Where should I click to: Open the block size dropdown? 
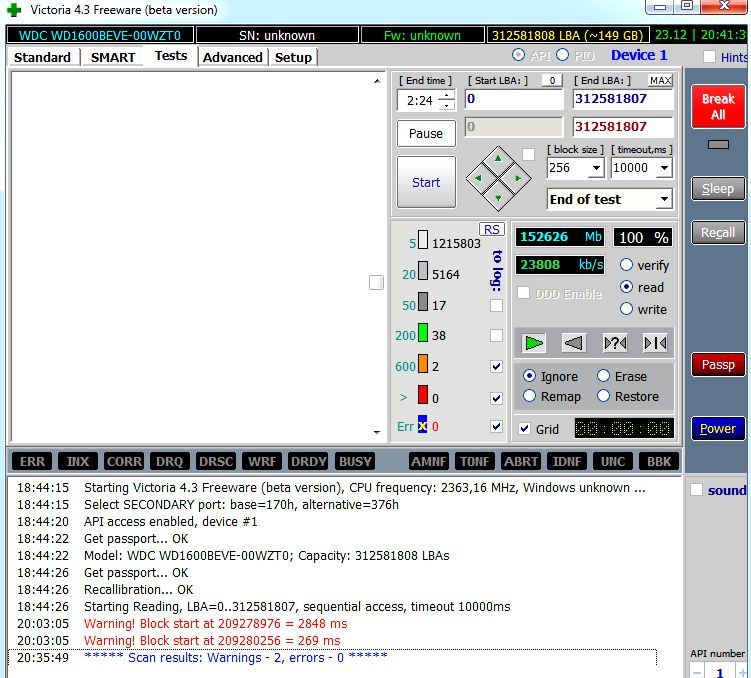tap(596, 168)
